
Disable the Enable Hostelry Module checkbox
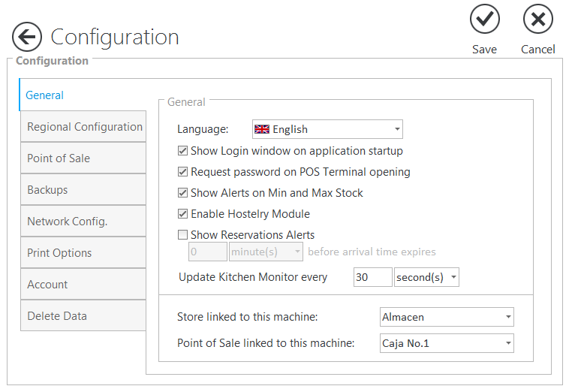point(182,214)
